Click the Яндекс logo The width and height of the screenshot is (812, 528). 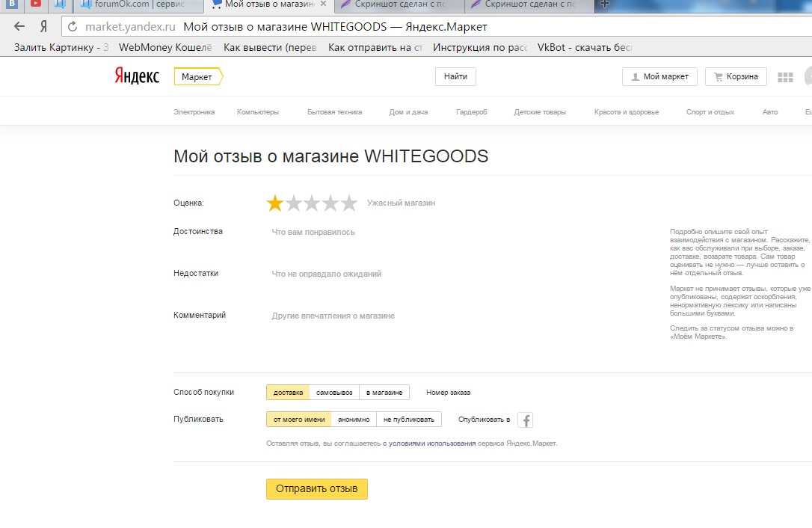click(x=137, y=76)
